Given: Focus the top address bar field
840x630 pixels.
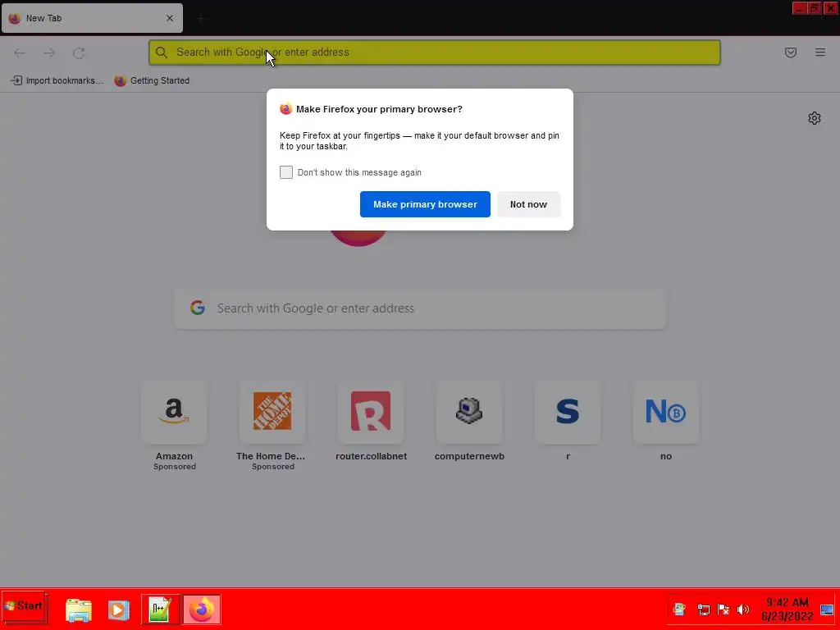Looking at the screenshot, I should pyautogui.click(x=435, y=52).
